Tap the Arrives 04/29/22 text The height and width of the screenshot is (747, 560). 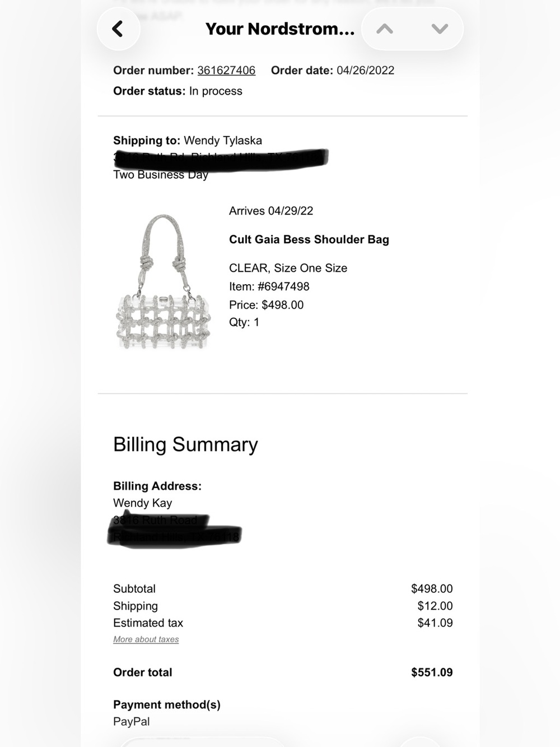(x=271, y=211)
